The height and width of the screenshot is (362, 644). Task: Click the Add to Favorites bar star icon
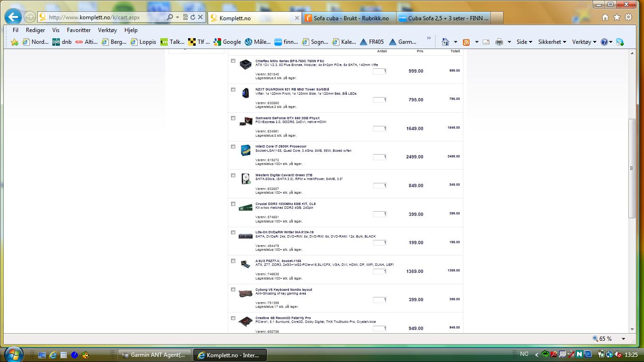point(15,42)
